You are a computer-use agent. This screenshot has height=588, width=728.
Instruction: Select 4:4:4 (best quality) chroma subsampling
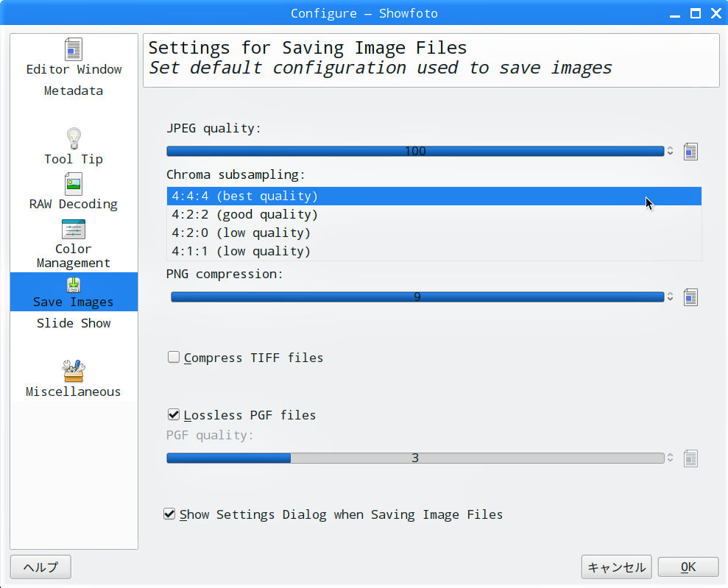point(434,196)
